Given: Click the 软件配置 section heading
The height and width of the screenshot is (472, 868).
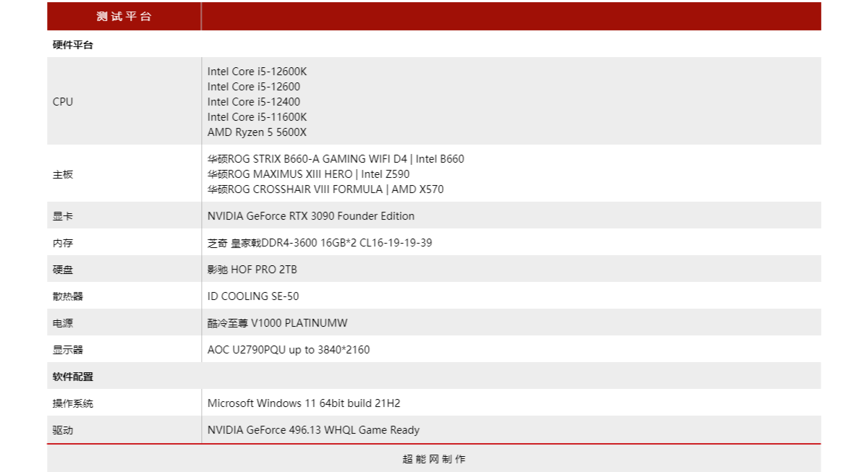Looking at the screenshot, I should [x=73, y=377].
